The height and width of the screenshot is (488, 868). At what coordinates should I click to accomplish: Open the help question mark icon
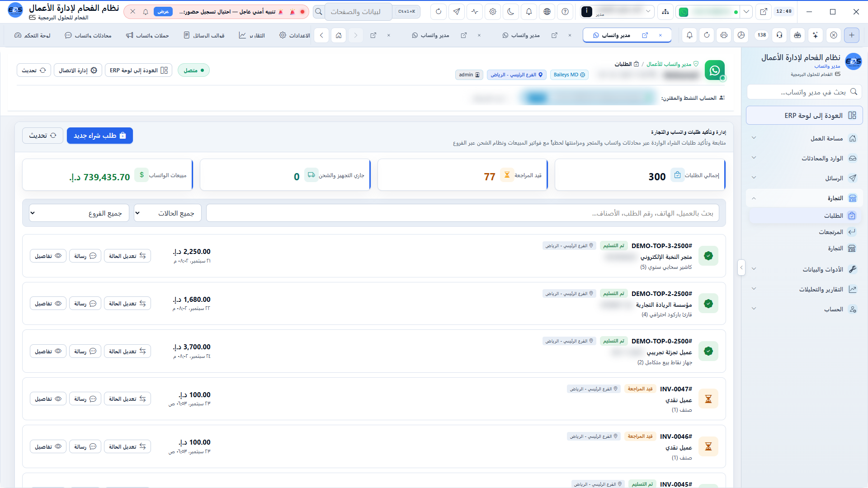click(x=565, y=12)
